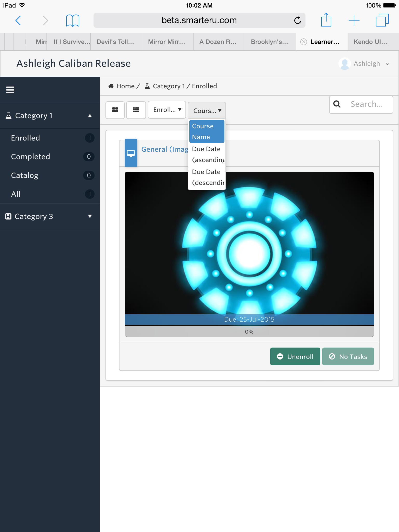Switch to grid view icon
This screenshot has height=532, width=399.
tap(115, 110)
